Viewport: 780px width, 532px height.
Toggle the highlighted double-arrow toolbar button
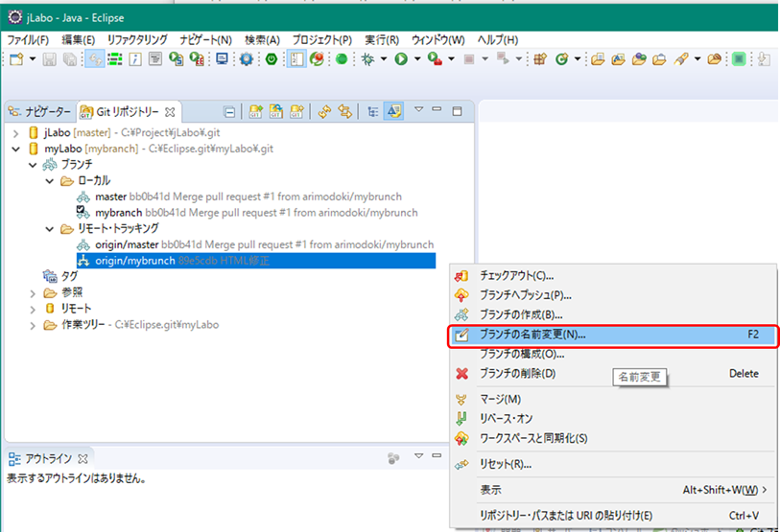click(x=95, y=59)
